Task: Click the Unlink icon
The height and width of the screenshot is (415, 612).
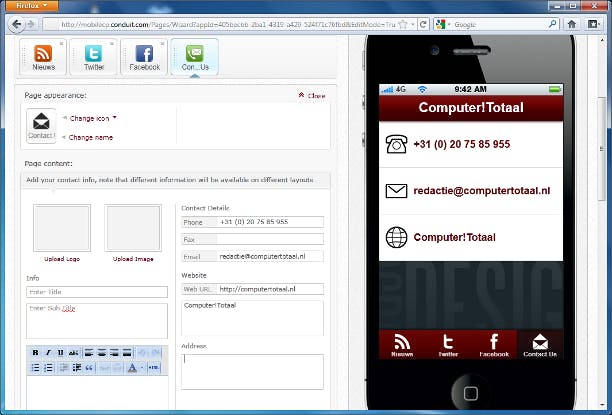Action: pyautogui.click(x=117, y=368)
